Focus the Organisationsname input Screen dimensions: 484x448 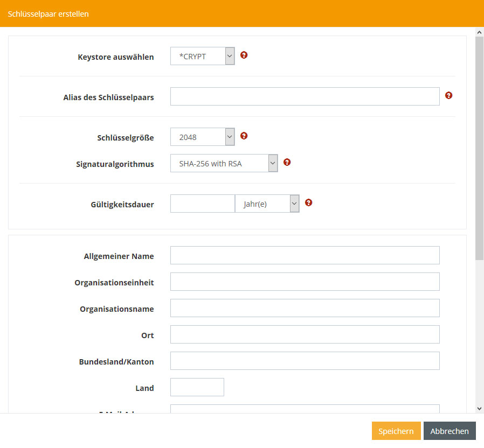click(305, 308)
